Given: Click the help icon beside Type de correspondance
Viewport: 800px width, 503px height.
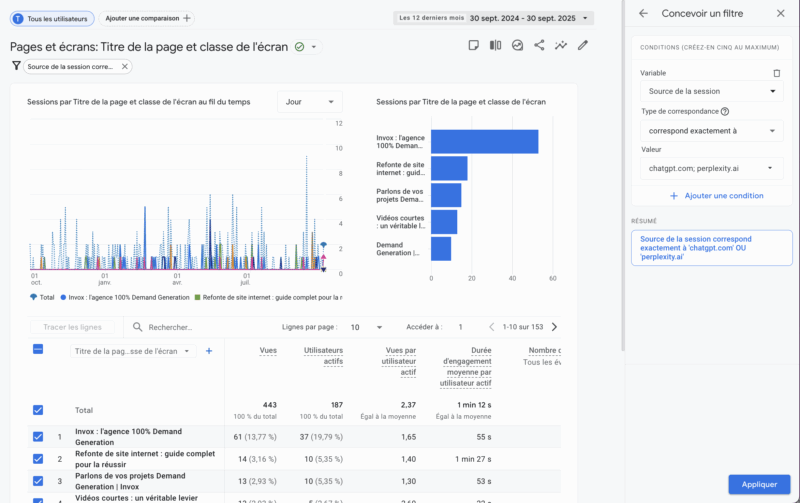Looking at the screenshot, I should tap(725, 111).
